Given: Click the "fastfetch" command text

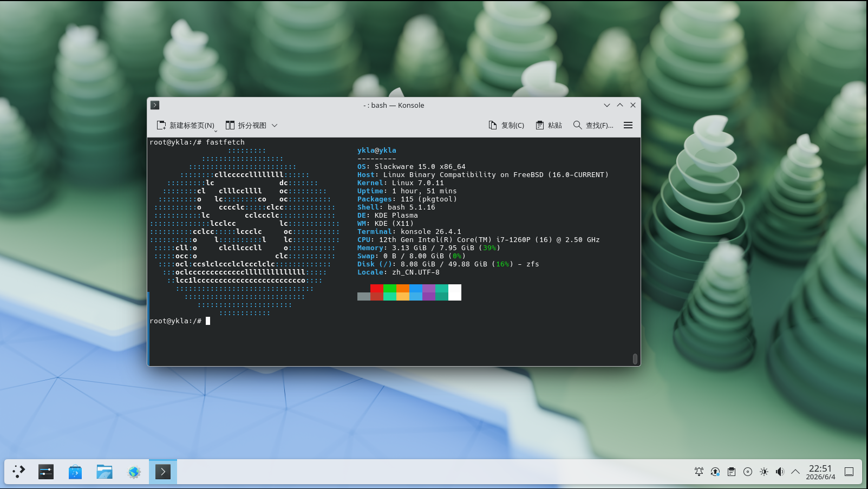Looking at the screenshot, I should tap(225, 142).
